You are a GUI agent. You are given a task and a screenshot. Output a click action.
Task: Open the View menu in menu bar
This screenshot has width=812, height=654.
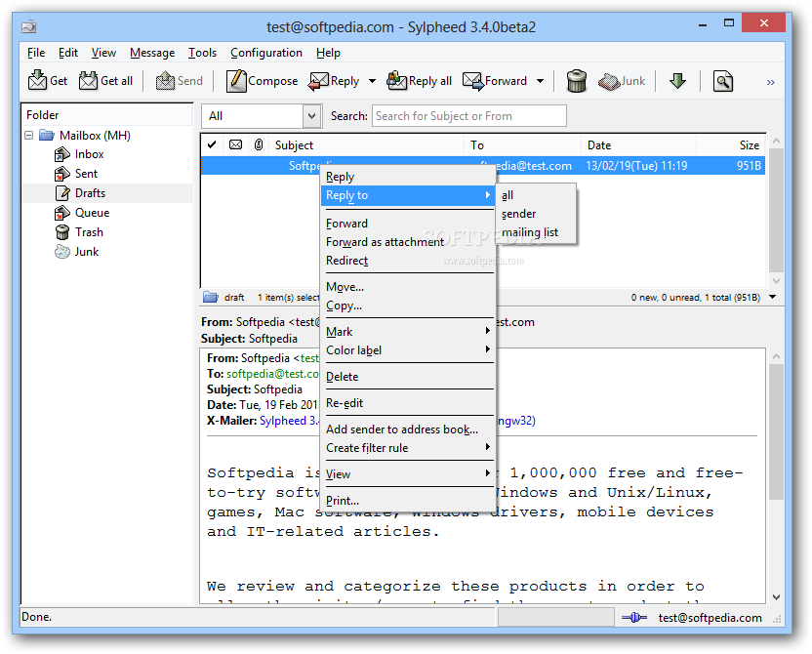(103, 53)
